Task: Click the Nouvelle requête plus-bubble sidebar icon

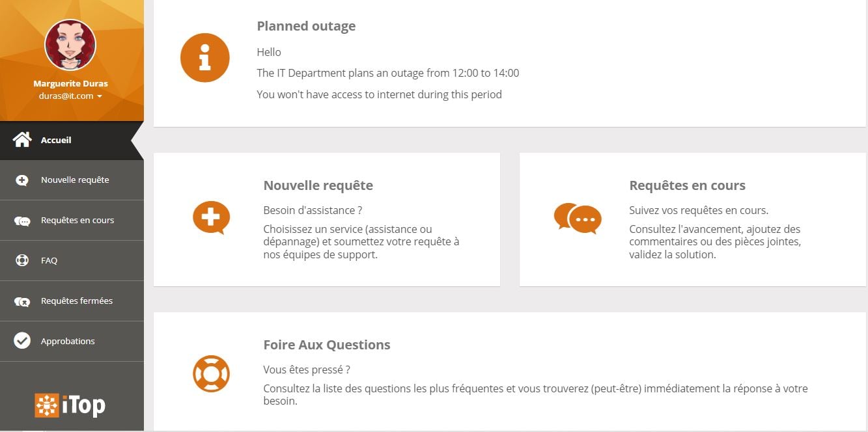Action: tap(22, 180)
